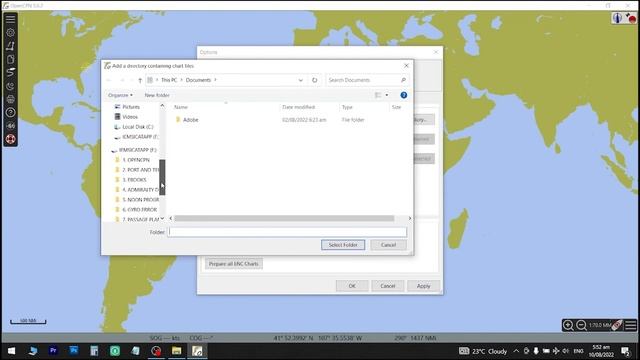Open the OpenCPN main hamburger menu
Viewport: 640px width, 360px height.
point(10,19)
